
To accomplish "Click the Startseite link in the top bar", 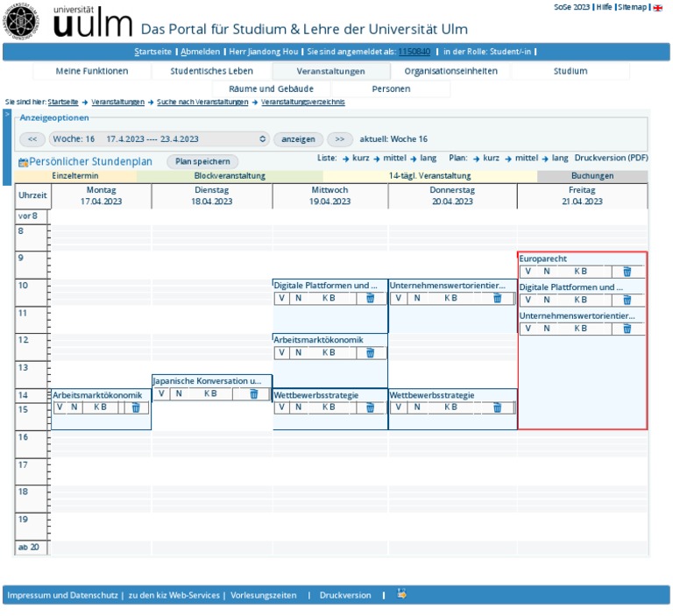I will (x=152, y=52).
